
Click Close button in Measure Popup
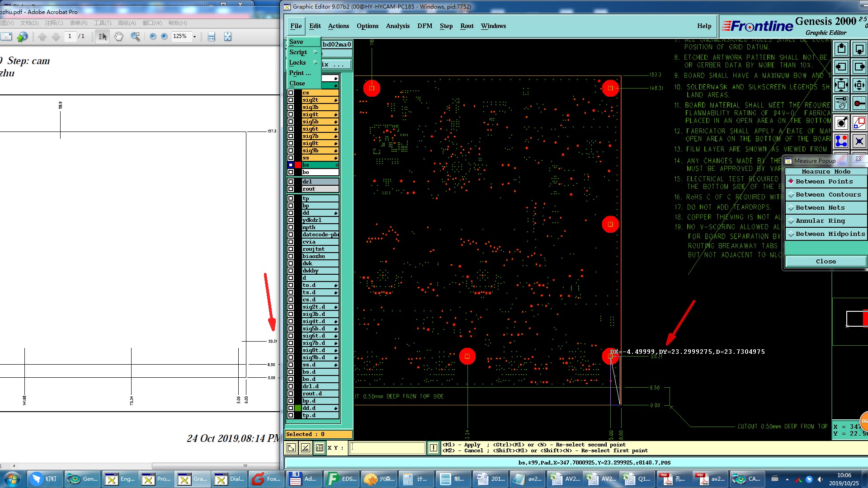tap(826, 262)
